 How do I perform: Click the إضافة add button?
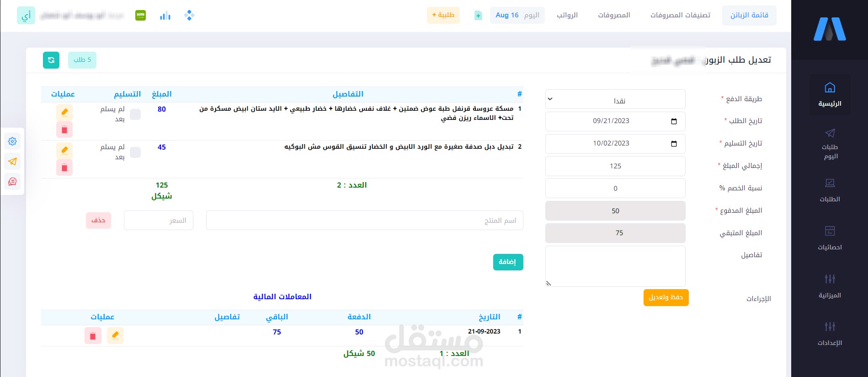coord(508,262)
